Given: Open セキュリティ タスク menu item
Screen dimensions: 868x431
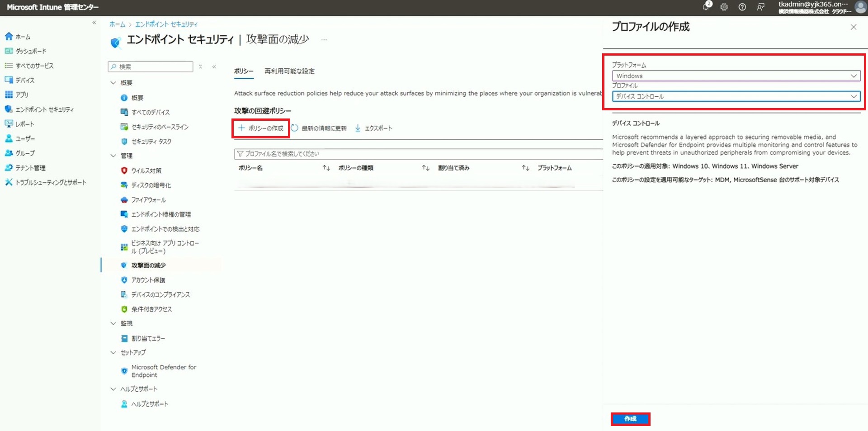Looking at the screenshot, I should pos(151,142).
